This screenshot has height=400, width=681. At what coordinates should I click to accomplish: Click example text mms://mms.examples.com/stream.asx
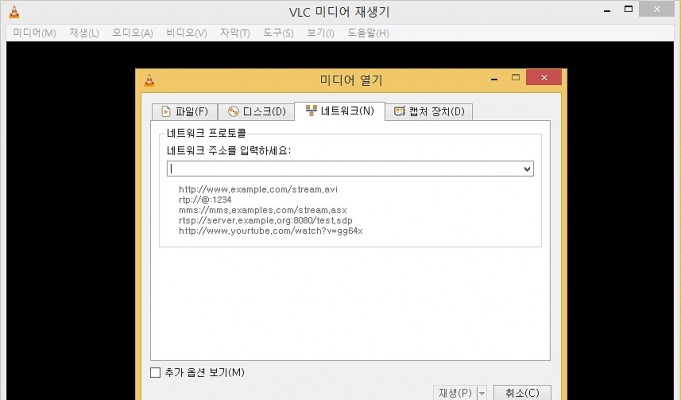[x=263, y=210]
